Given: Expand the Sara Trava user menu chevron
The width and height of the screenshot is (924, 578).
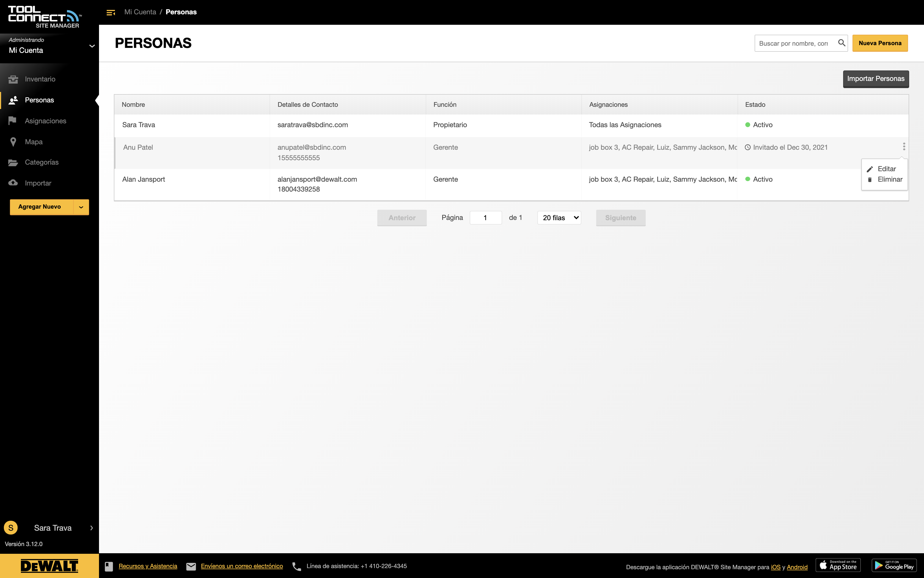Looking at the screenshot, I should 92,528.
